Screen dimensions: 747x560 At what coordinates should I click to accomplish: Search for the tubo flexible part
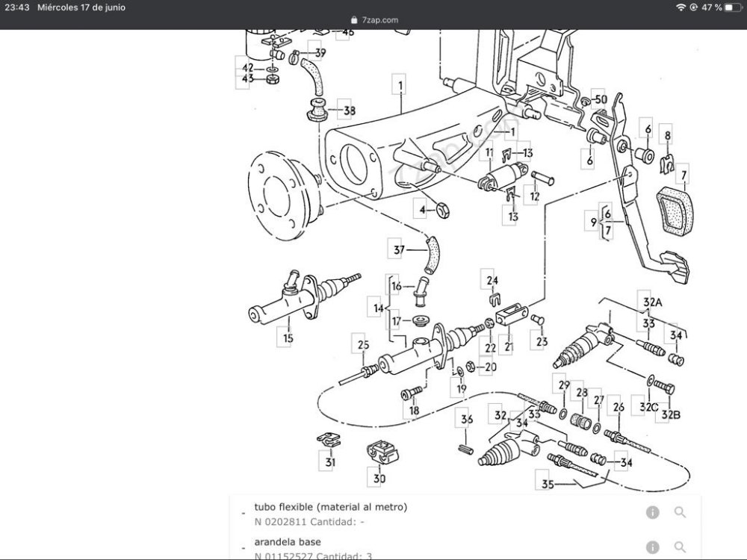680,512
